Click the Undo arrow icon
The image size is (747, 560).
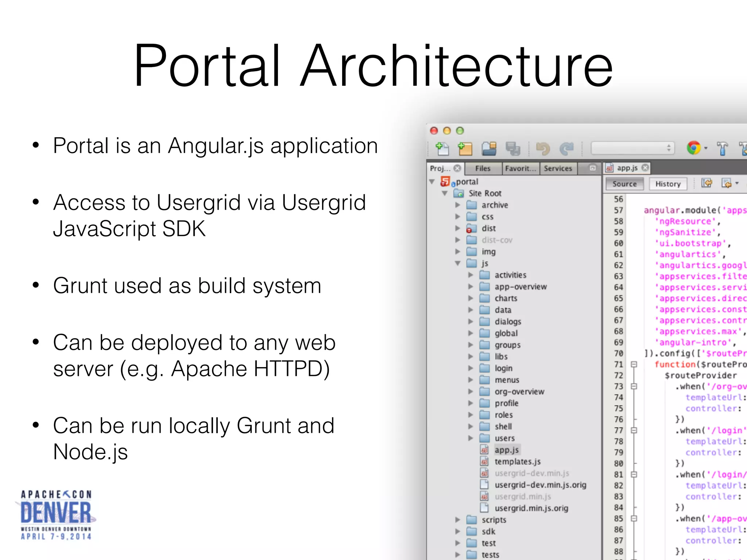point(542,148)
